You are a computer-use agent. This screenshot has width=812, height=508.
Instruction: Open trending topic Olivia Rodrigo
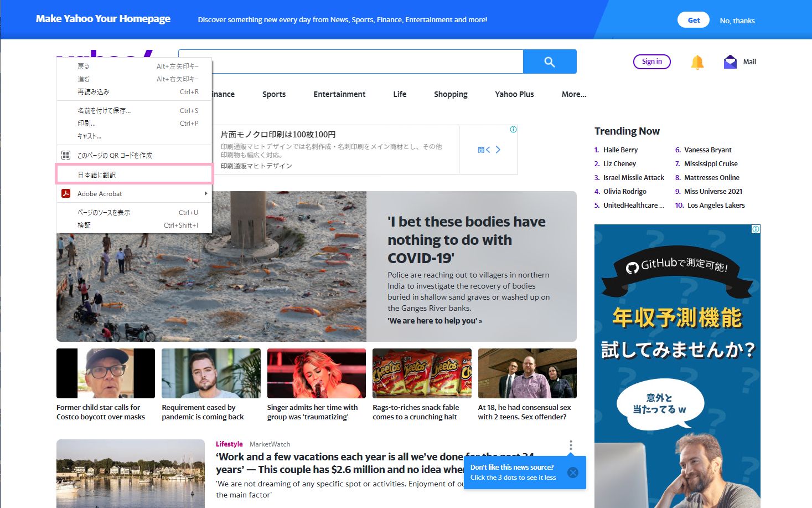click(625, 191)
